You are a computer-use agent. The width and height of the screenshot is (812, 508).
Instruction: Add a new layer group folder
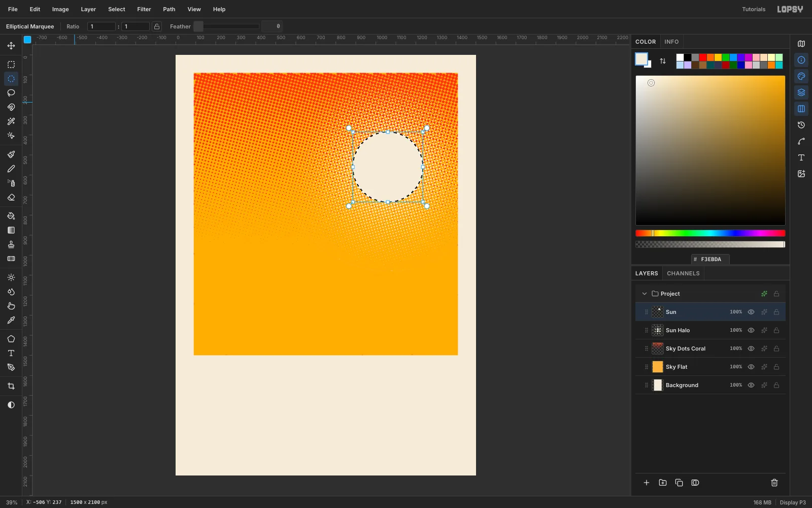point(663,483)
